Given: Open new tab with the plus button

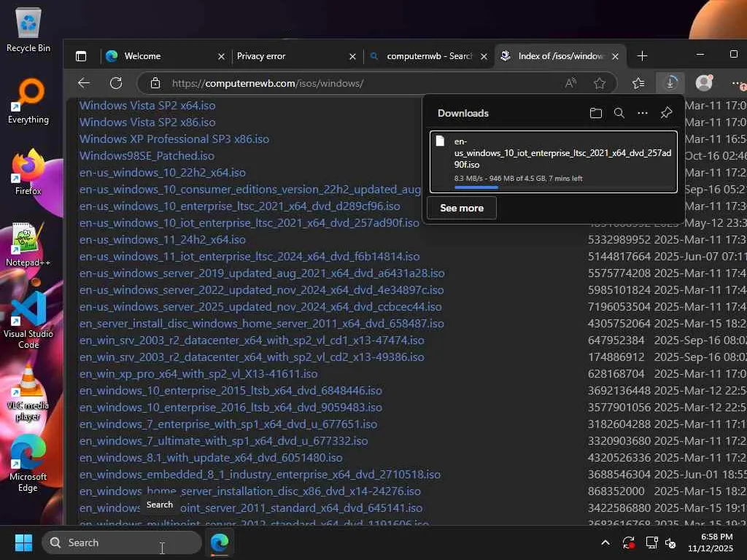Looking at the screenshot, I should click(x=642, y=56).
